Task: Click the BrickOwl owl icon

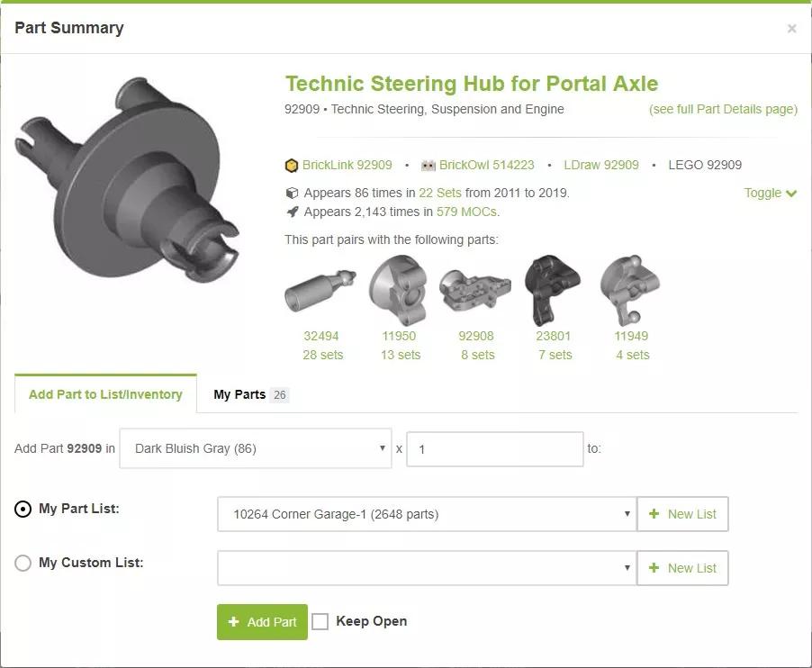Action: tap(429, 166)
